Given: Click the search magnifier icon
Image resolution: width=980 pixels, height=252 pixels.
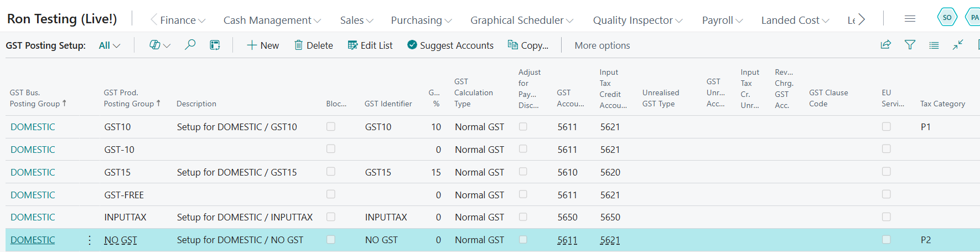Looking at the screenshot, I should (x=190, y=45).
